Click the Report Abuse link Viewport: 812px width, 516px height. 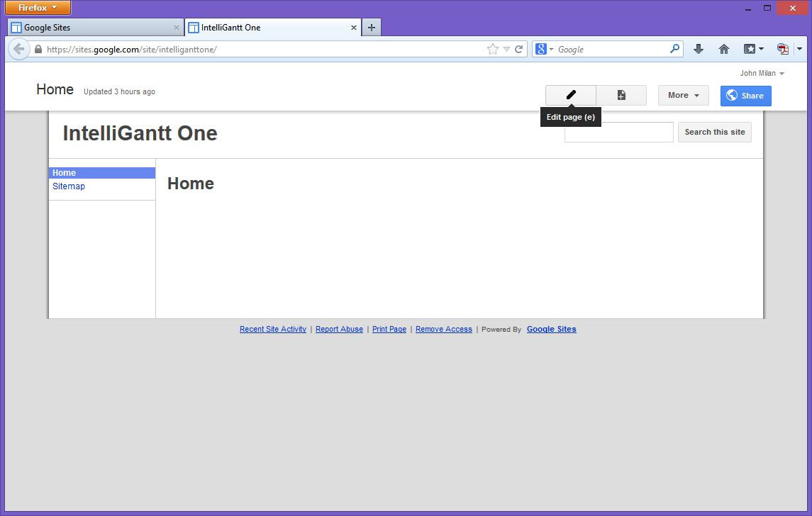click(339, 329)
